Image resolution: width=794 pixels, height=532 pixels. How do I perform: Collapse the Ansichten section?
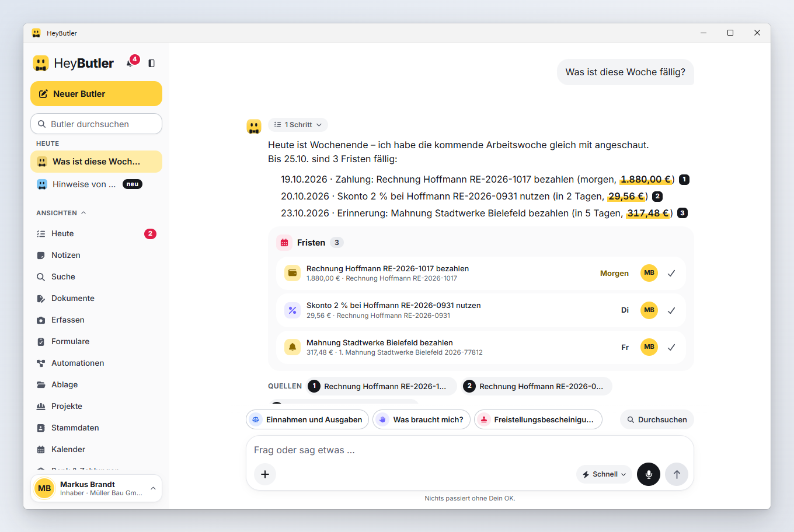pos(61,213)
